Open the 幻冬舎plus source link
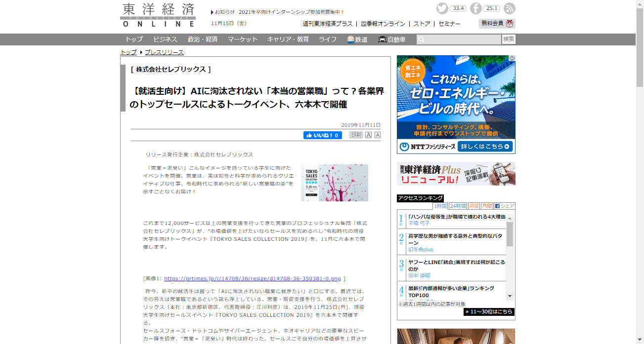The width and height of the screenshot is (644, 344). click(421, 250)
